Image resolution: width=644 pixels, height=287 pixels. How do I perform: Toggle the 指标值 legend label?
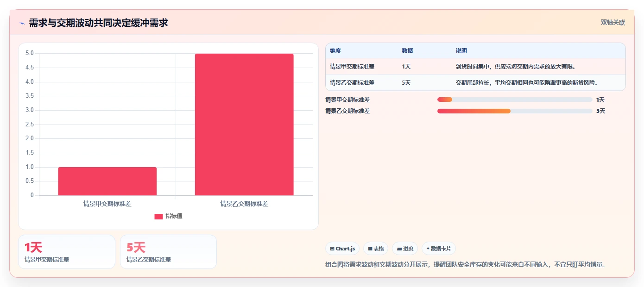click(x=174, y=216)
